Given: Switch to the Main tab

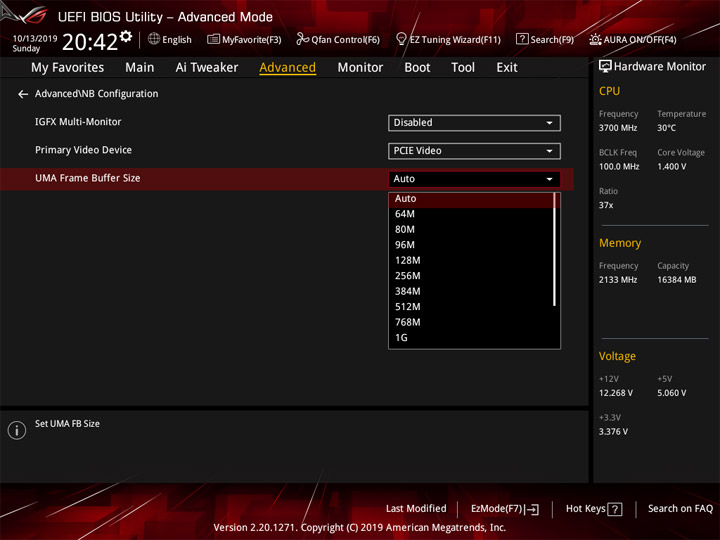Looking at the screenshot, I should click(x=140, y=68).
